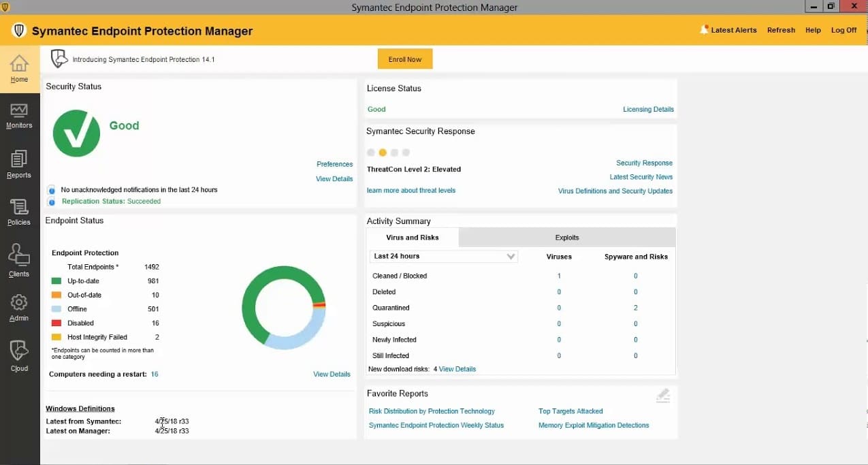Open Virus Definitions and Security Updates link
Screen dimensions: 868x465
click(615, 191)
